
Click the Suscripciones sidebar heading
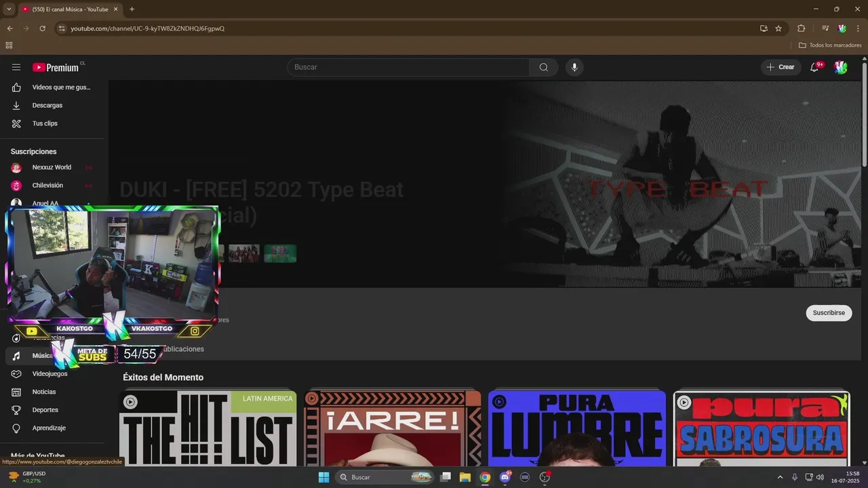[34, 152]
